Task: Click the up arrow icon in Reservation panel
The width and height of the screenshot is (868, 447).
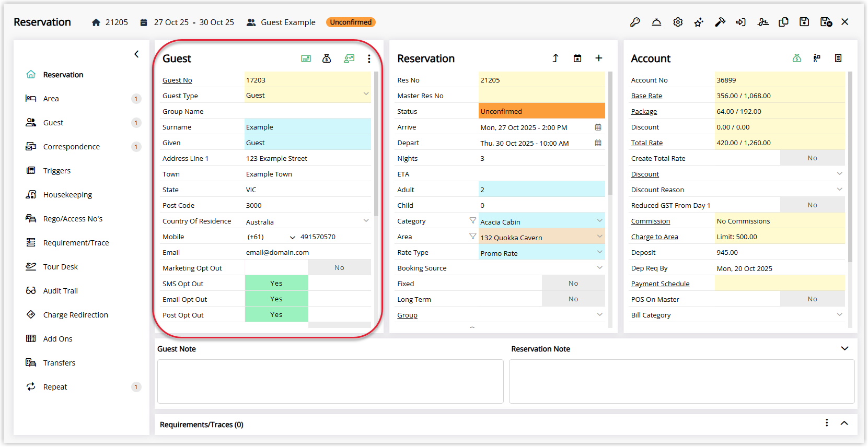Action: 555,58
